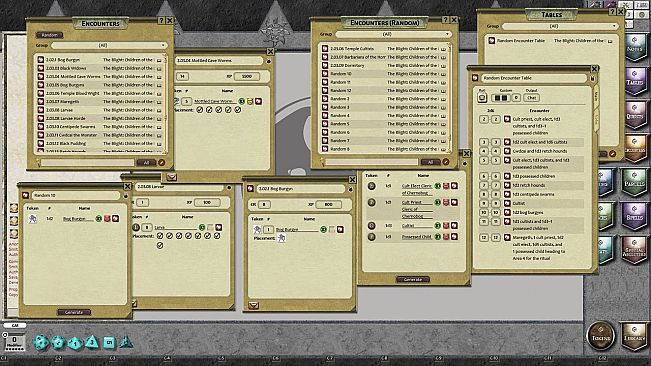Screen dimensions: 651x366
Task: Click the All filter button in Encounters
Action: click(x=146, y=163)
